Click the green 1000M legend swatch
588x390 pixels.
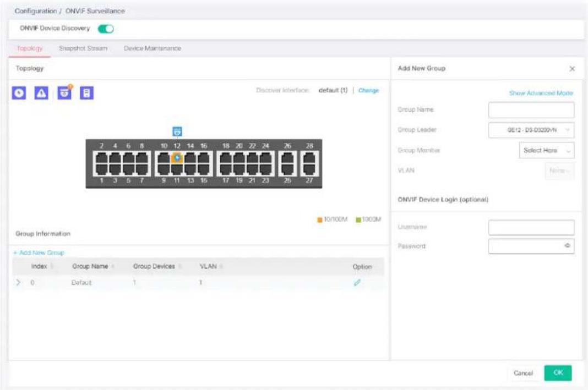click(x=358, y=219)
